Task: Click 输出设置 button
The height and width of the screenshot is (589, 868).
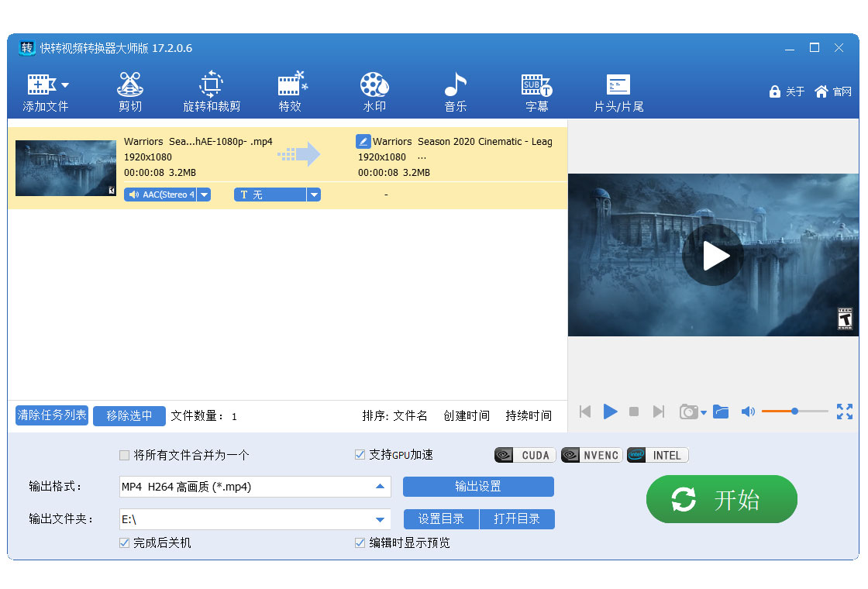Action: click(x=478, y=487)
